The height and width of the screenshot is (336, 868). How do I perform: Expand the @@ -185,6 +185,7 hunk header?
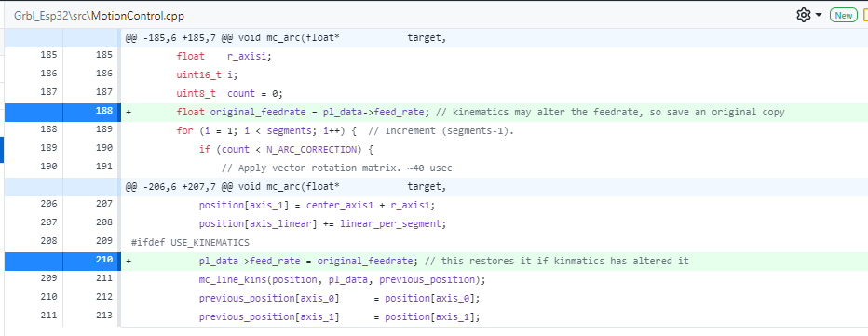[x=285, y=37]
